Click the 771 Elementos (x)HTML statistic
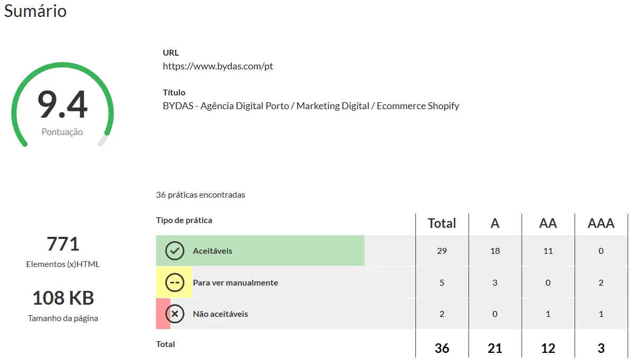634x364 pixels. coord(62,243)
